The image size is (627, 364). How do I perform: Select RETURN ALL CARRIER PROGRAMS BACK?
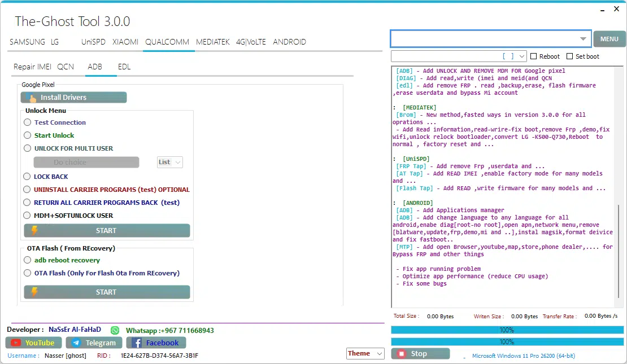27,202
